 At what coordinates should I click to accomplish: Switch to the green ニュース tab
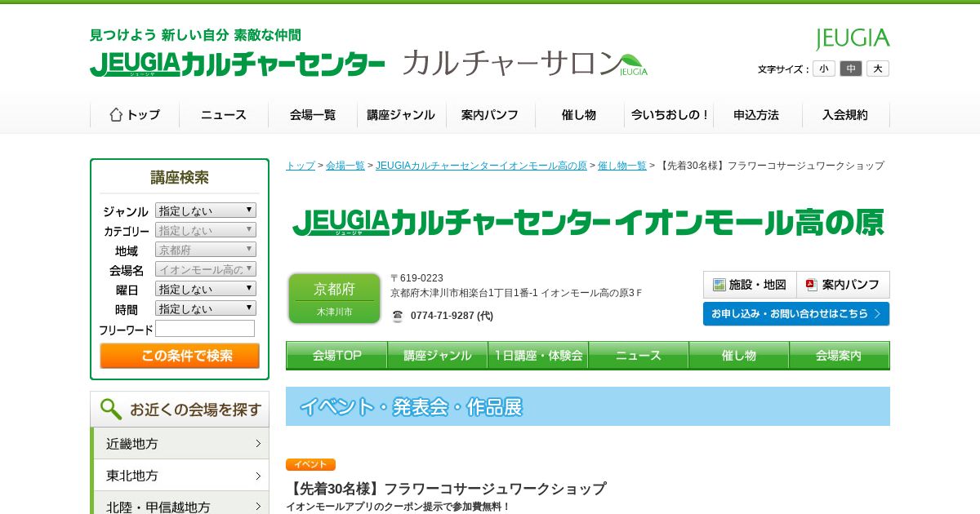point(639,356)
